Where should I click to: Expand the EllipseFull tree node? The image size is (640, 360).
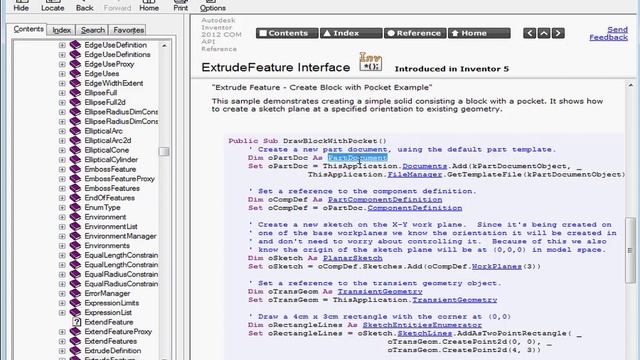[62, 93]
